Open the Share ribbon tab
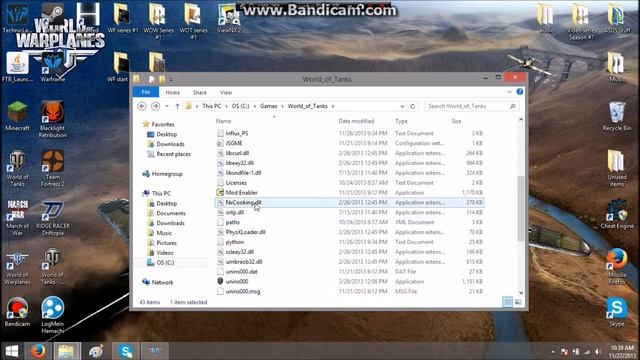 [x=200, y=93]
